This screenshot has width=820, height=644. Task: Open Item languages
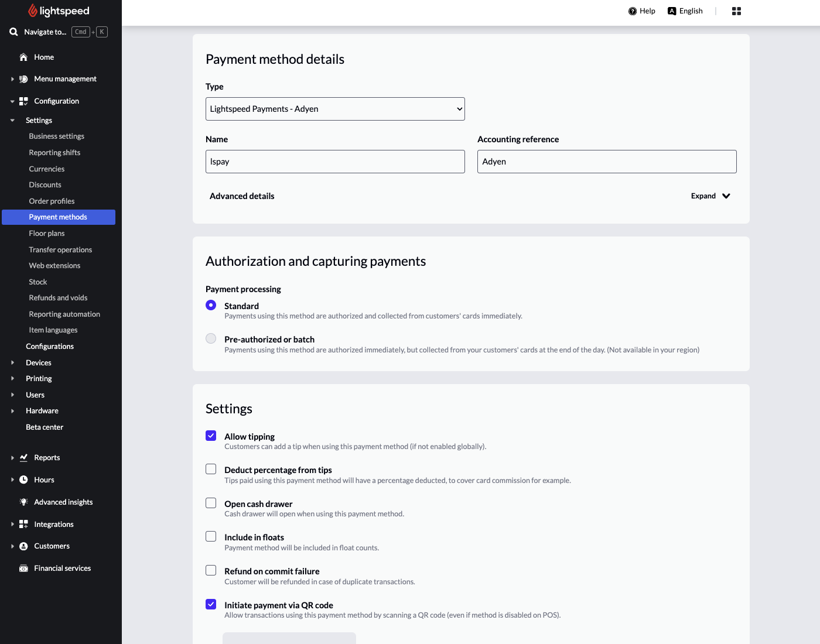click(53, 330)
